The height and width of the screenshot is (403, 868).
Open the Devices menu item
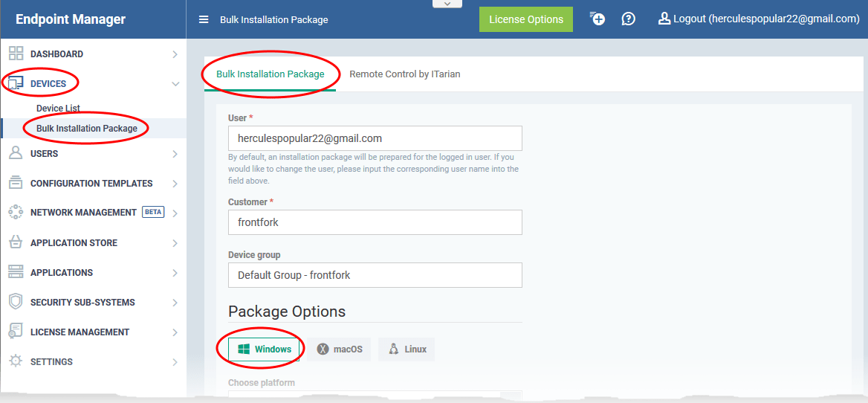click(93, 84)
